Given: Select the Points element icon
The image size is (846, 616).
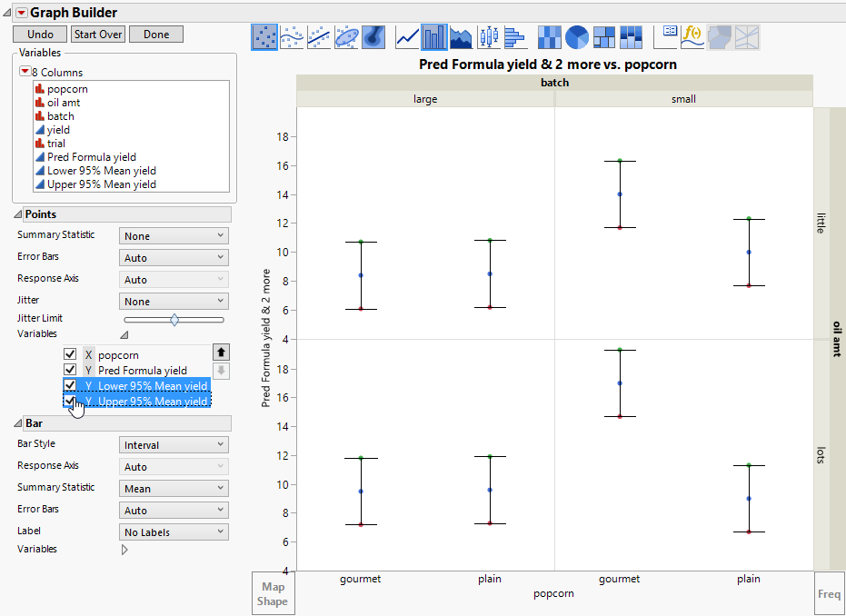Looking at the screenshot, I should [x=264, y=37].
